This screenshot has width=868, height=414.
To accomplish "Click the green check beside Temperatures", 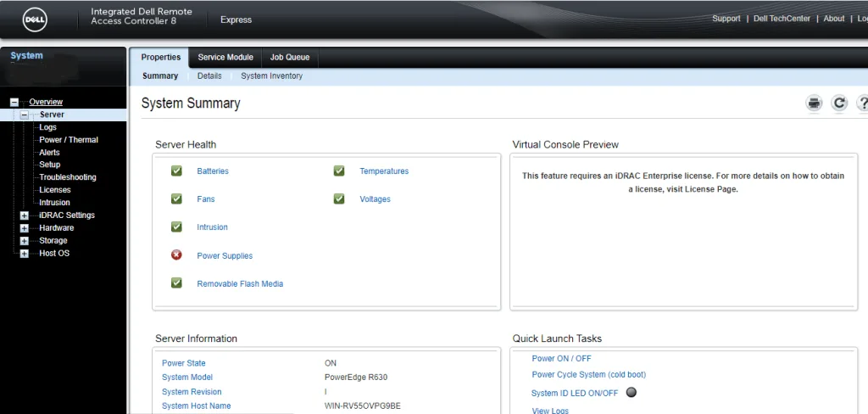I will [339, 171].
